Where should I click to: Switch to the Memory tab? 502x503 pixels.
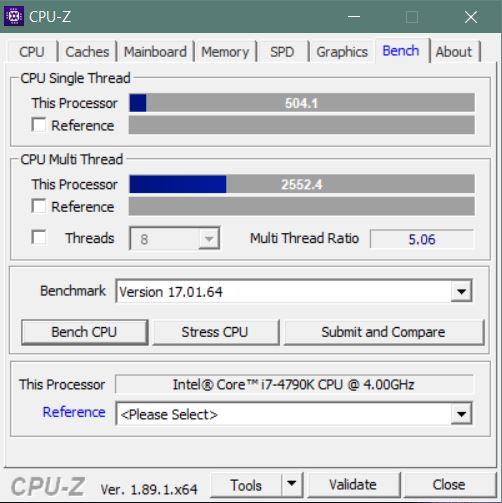[x=225, y=52]
